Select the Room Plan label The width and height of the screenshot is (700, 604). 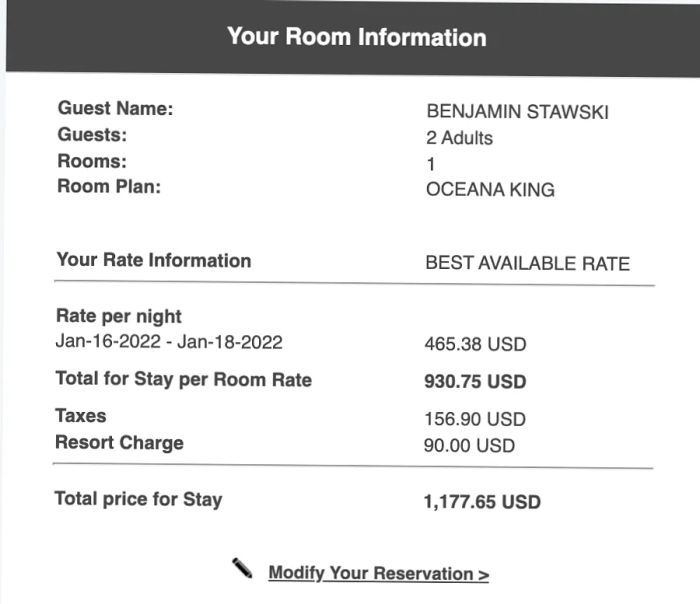tap(109, 186)
